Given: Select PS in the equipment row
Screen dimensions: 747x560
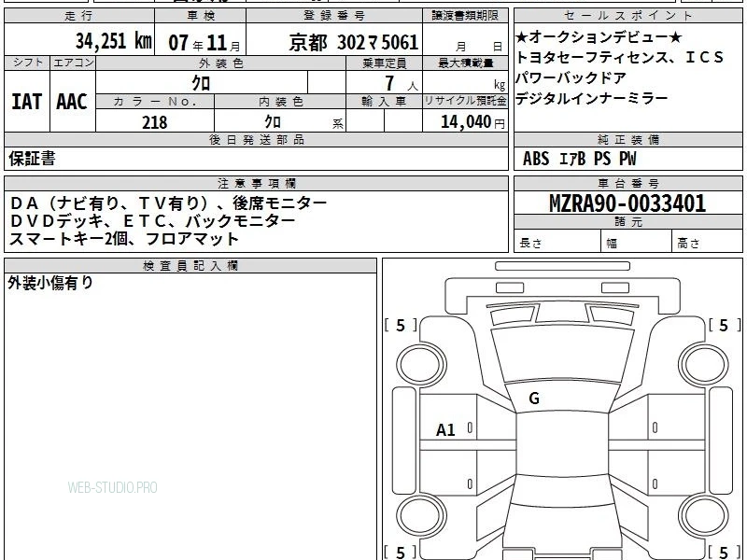Looking at the screenshot, I should [602, 159].
